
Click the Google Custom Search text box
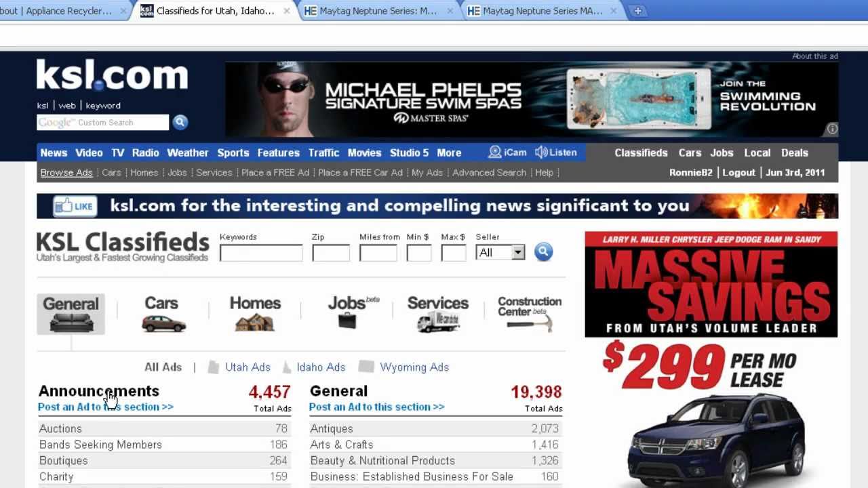[102, 122]
